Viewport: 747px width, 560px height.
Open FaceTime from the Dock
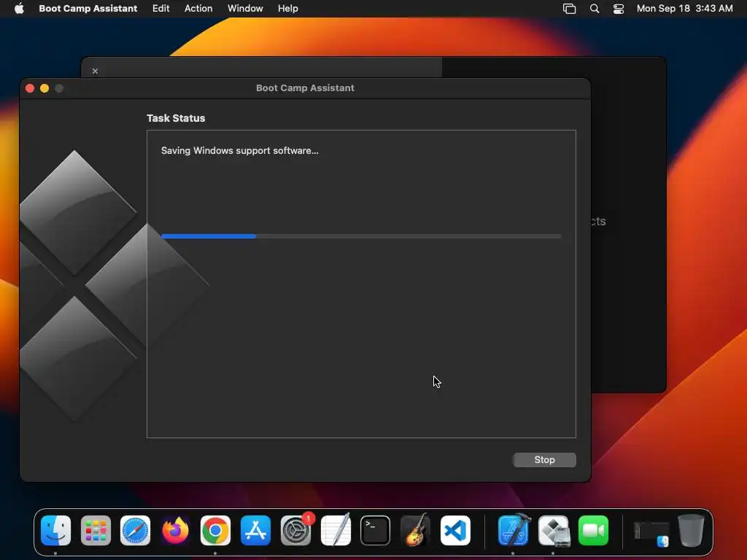tap(593, 530)
